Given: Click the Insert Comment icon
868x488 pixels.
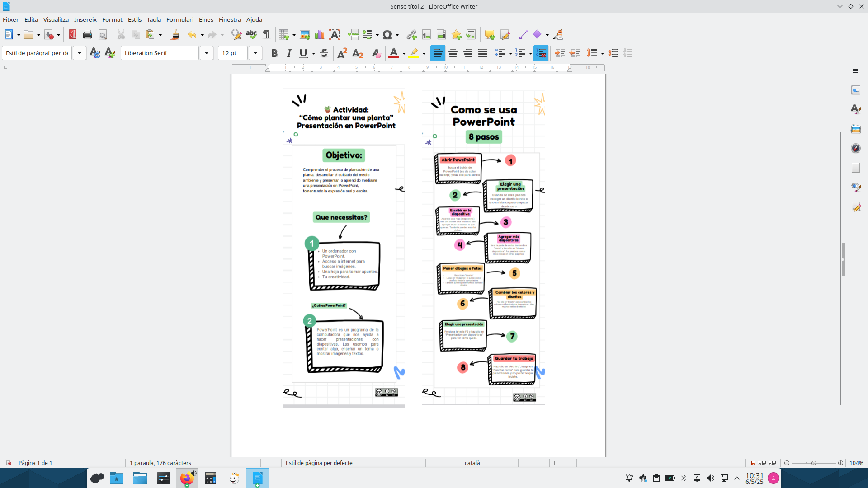Looking at the screenshot, I should pyautogui.click(x=490, y=35).
